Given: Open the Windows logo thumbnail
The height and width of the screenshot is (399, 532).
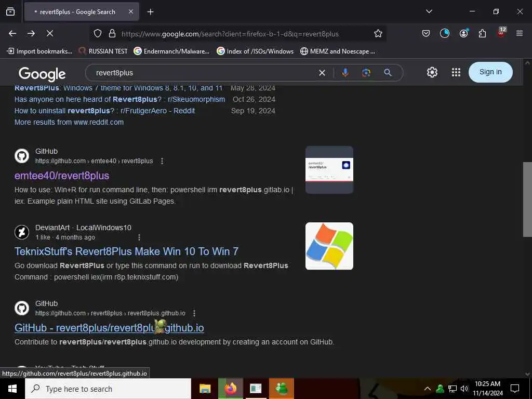Looking at the screenshot, I should 329,246.
